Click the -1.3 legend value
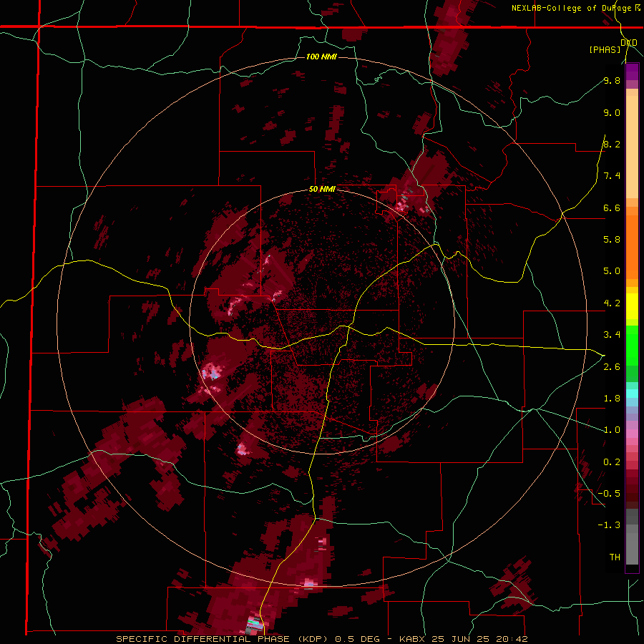This screenshot has width=644, height=644. coord(609,525)
